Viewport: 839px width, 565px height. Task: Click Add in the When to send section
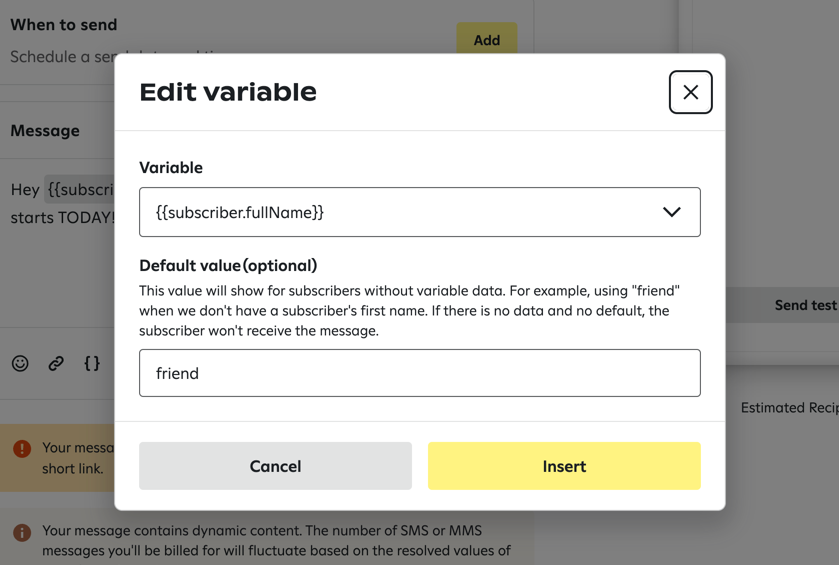[x=486, y=39]
